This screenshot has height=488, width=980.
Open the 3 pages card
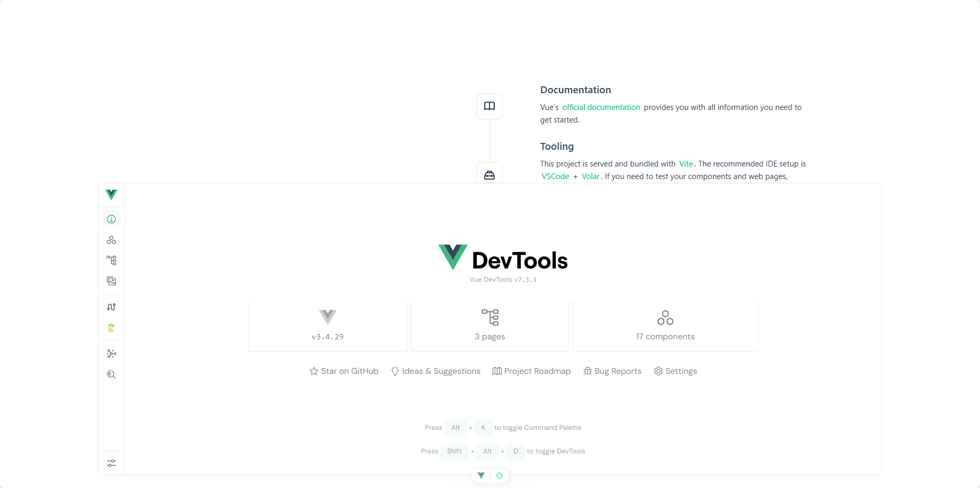(490, 326)
